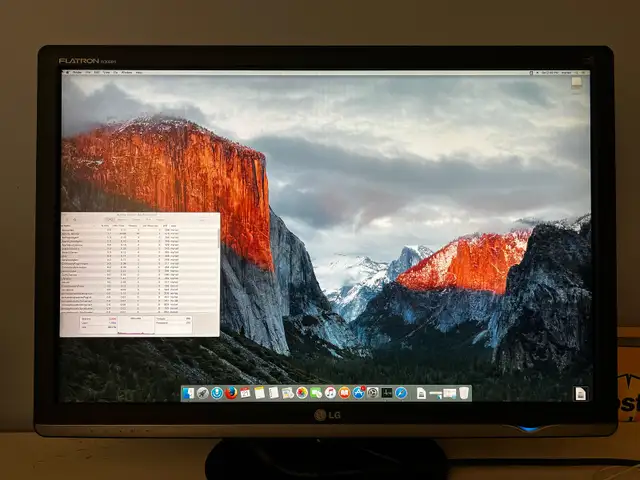Viewport: 640px width, 480px height.
Task: Open the yellow Notes app in Dock
Action: click(x=259, y=393)
